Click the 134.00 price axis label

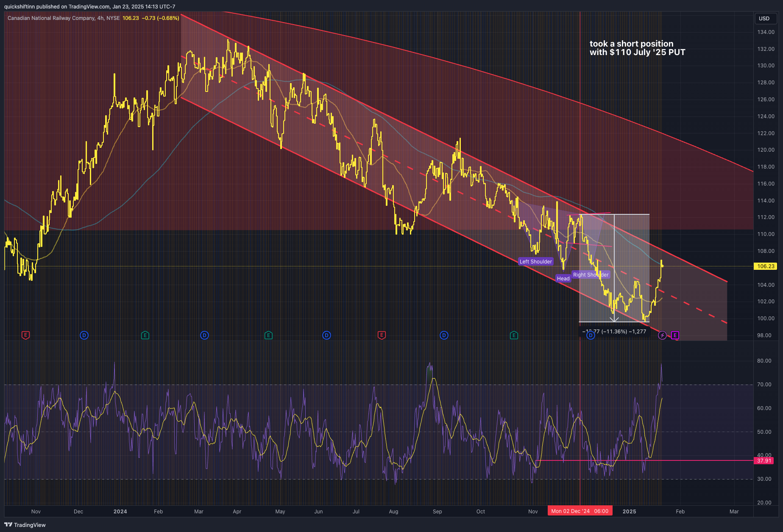(x=766, y=32)
